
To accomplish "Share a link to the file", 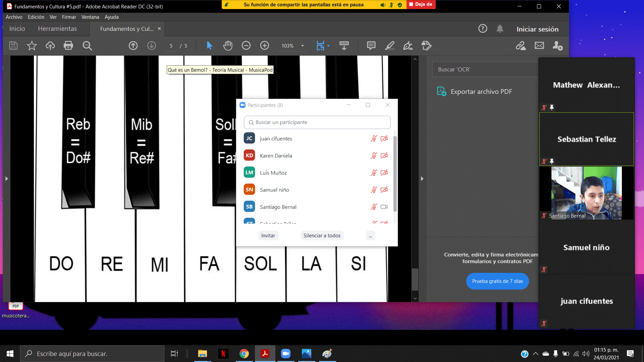I will (521, 46).
